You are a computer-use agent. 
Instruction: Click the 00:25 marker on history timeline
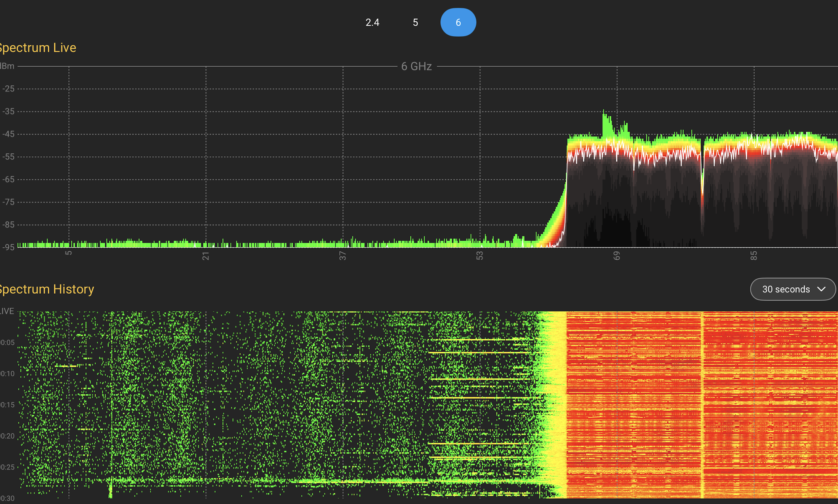7,467
